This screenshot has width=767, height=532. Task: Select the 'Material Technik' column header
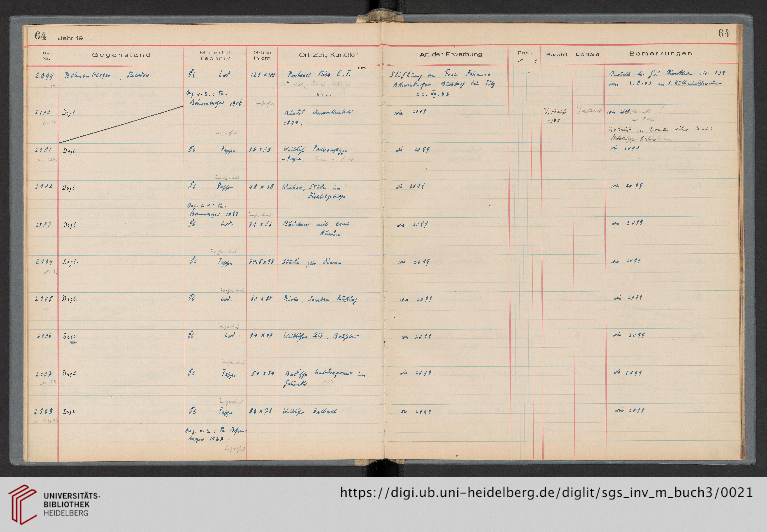tap(215, 55)
